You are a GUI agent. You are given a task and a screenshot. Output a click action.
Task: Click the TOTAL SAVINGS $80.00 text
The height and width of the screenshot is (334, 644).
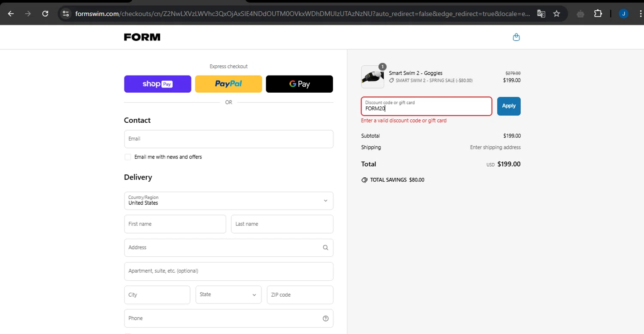click(x=397, y=180)
